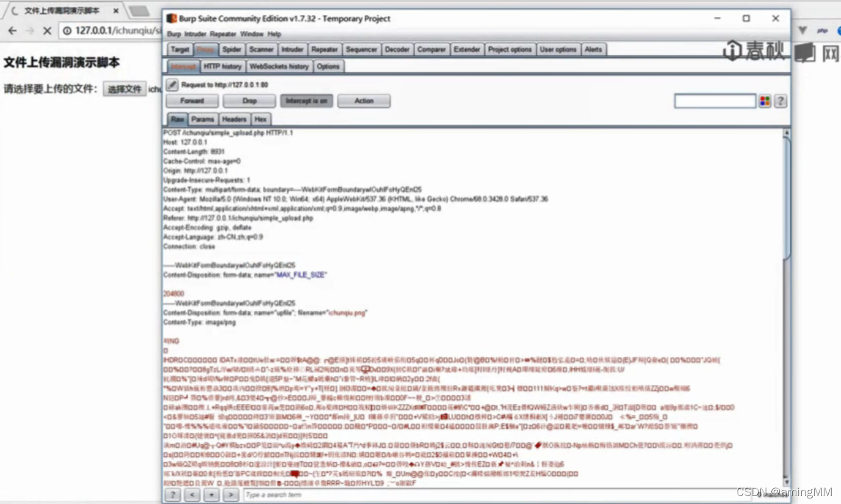Image resolution: width=841 pixels, height=504 pixels.
Task: Click the browser forward arrow
Action: pos(29,31)
